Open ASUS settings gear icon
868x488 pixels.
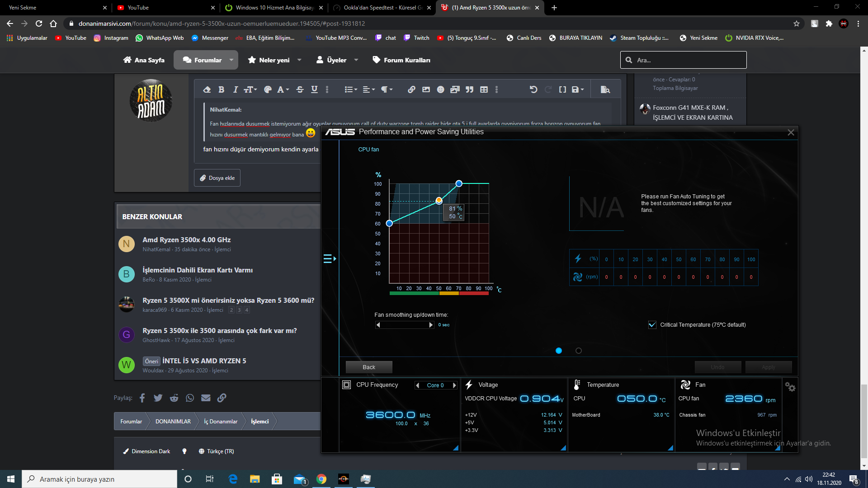pos(790,387)
